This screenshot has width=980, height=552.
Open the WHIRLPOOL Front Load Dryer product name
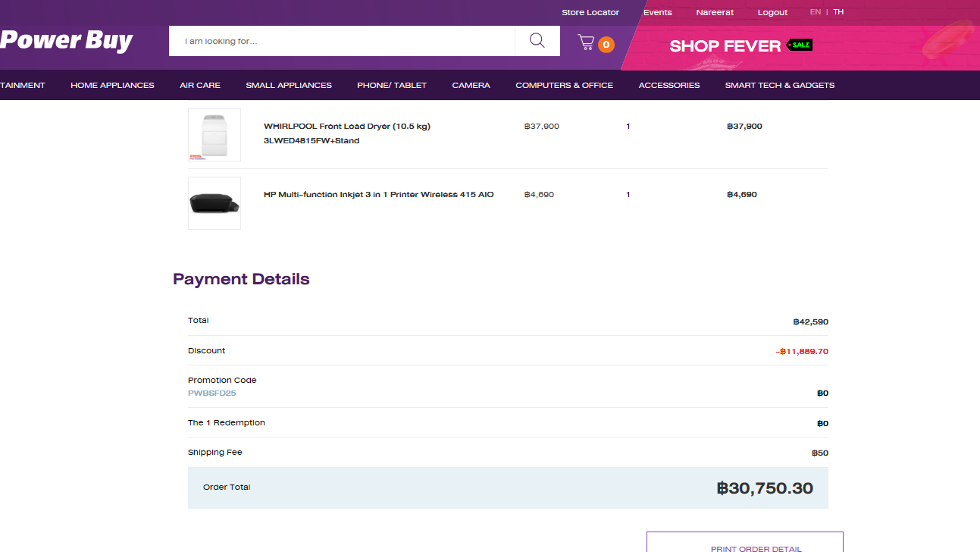(x=347, y=133)
